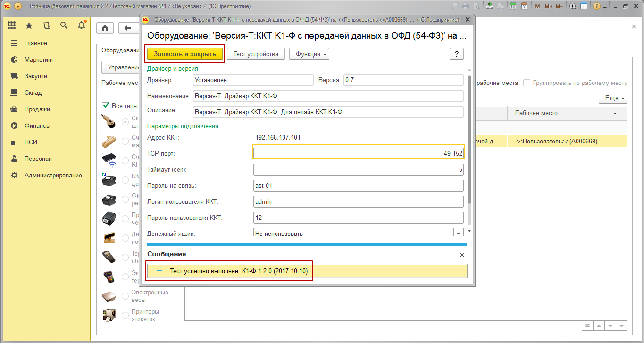Screen dimensions: 644x343
Task: Open the 'Функции' dropdown menu
Action: tap(309, 54)
